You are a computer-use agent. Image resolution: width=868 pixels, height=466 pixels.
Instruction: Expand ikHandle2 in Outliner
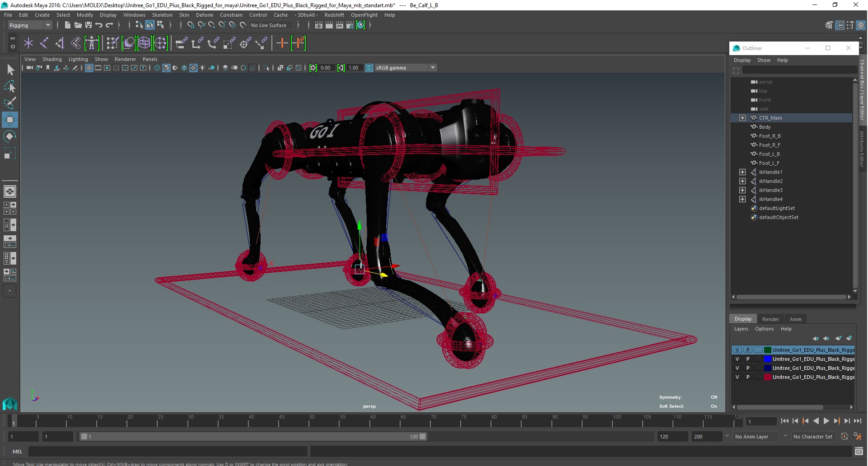pos(742,181)
